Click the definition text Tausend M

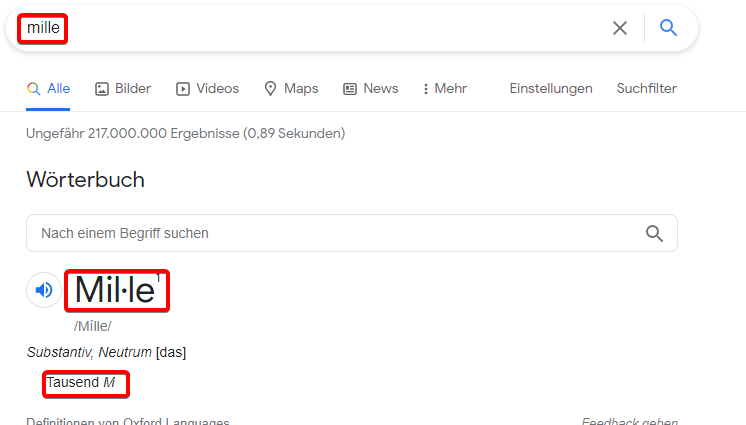(86, 383)
